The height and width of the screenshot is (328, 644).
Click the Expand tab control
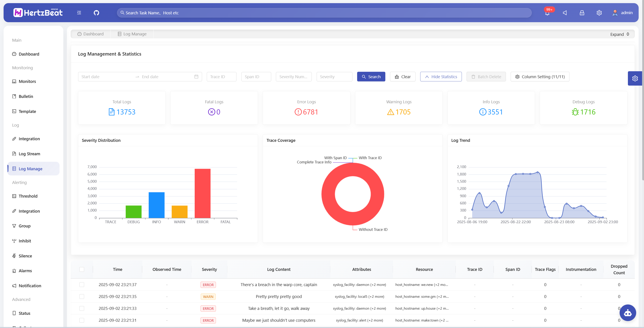click(620, 34)
